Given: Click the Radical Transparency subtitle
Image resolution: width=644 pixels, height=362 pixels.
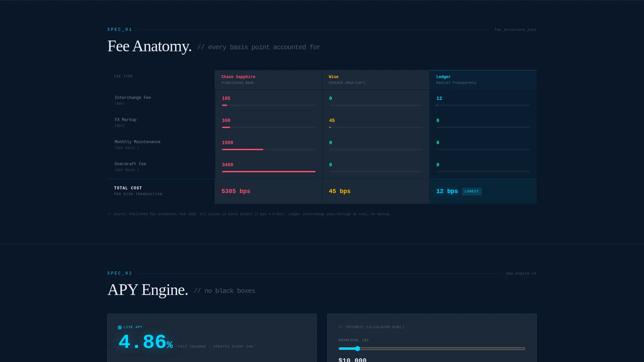Looking at the screenshot, I should pos(456,83).
